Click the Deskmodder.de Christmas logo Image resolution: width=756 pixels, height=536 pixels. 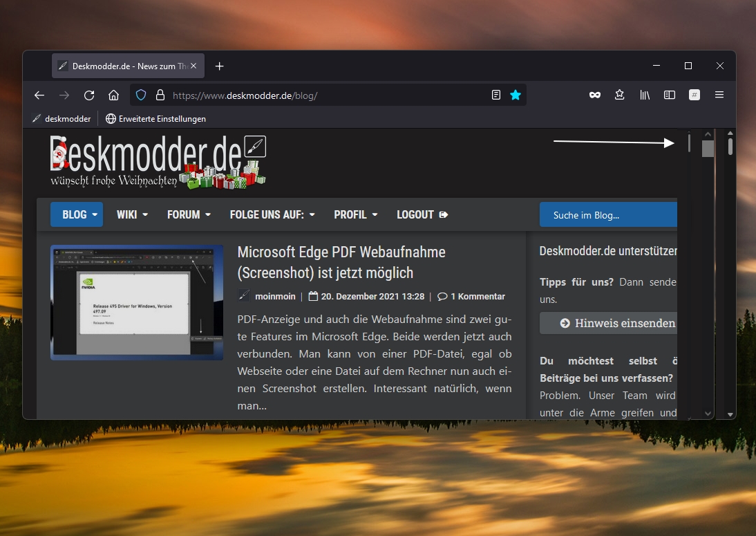(158, 162)
